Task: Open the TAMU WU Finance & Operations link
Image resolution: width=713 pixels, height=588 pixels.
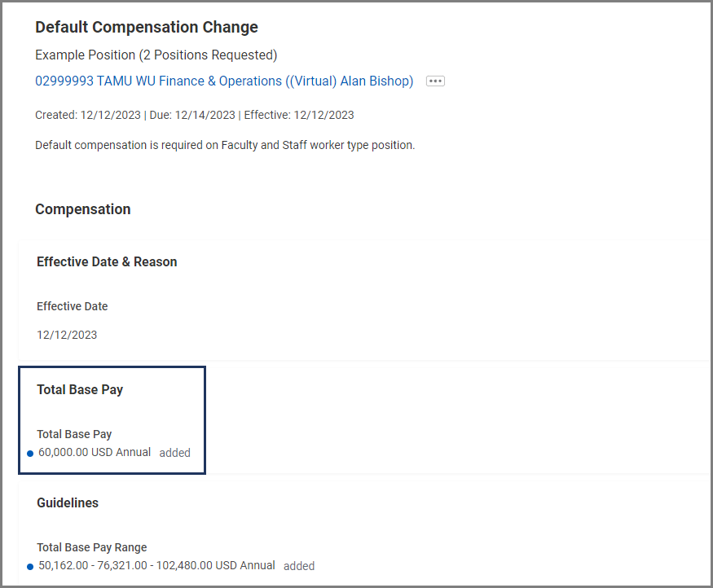Action: click(224, 81)
